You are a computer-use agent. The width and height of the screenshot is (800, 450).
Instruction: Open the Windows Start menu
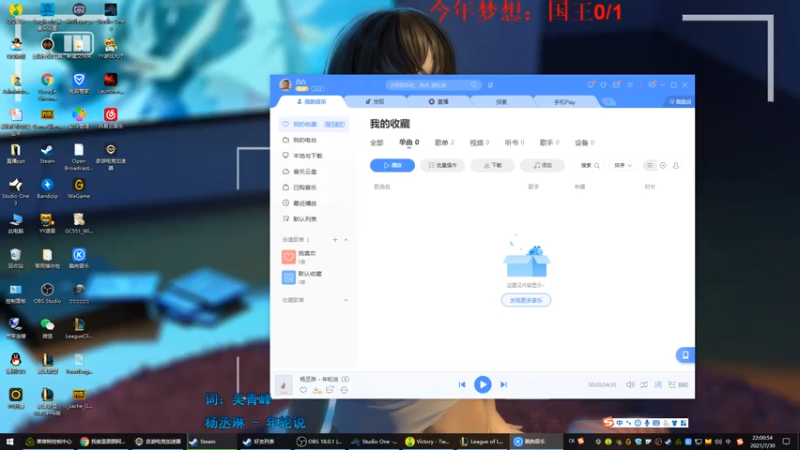(10, 442)
